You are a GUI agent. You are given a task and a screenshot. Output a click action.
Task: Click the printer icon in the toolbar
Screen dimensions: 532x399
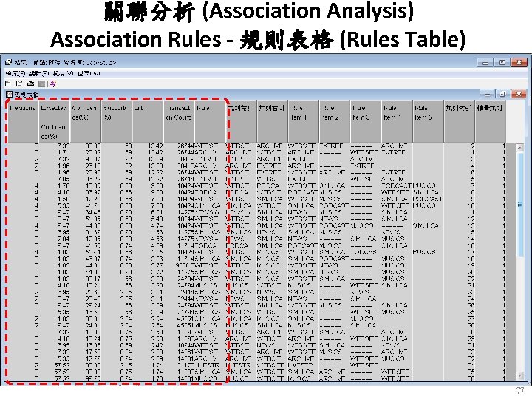[x=30, y=83]
